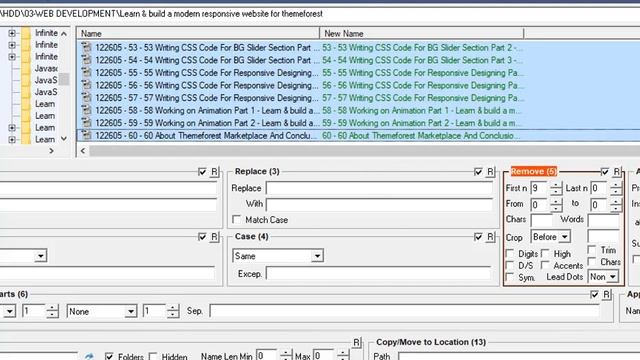Select file 58 Working on Animation Part 1

(358, 110)
